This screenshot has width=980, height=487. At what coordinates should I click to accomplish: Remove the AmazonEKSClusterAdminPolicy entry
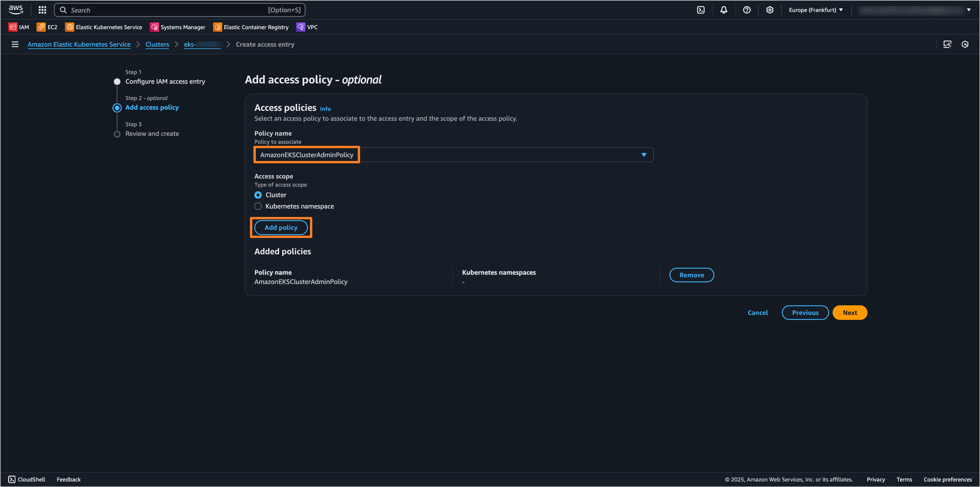click(692, 274)
